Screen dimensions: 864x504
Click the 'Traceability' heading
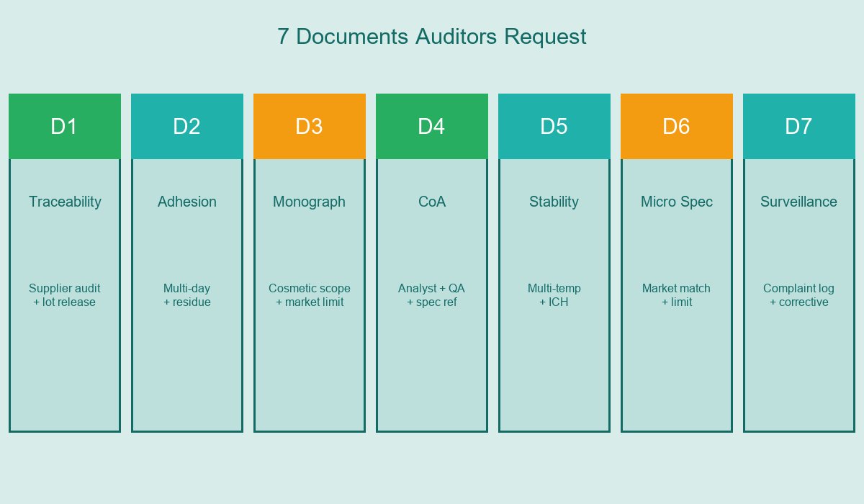pos(65,202)
